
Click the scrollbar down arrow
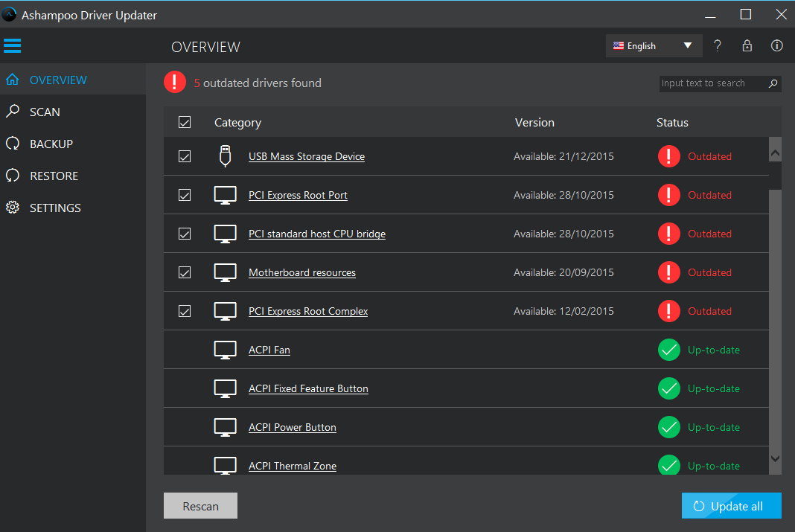(775, 458)
